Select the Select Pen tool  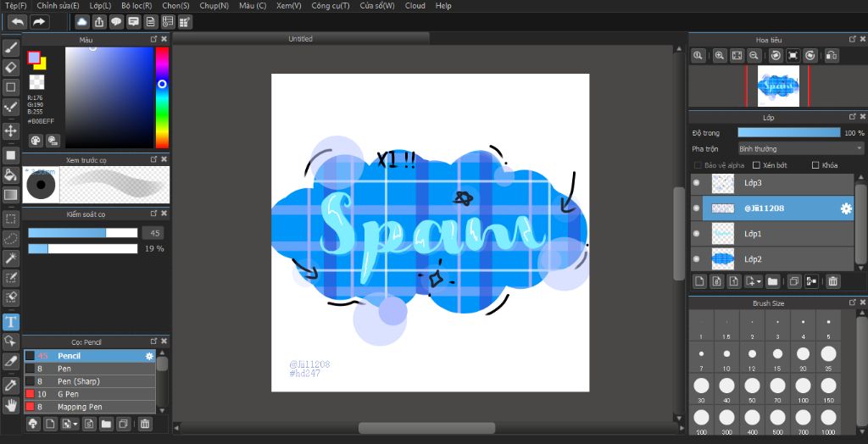(11, 277)
